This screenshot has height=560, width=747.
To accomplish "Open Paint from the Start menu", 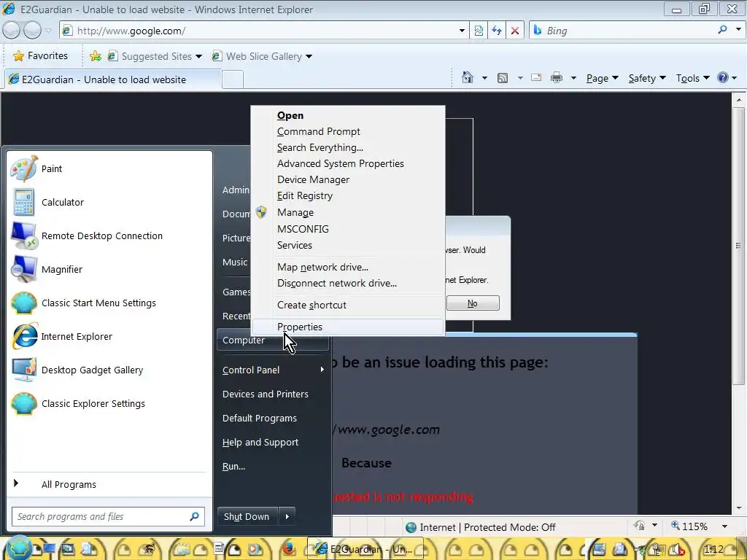I will (x=109, y=168).
